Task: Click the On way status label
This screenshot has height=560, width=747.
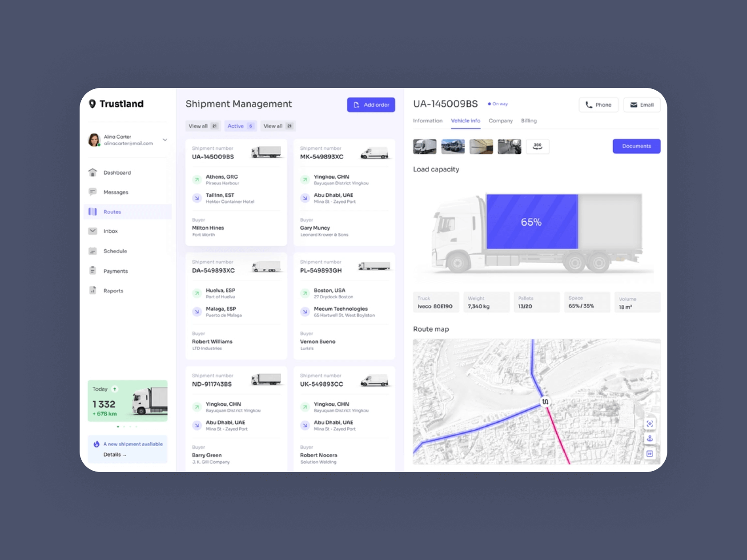Action: click(x=500, y=104)
